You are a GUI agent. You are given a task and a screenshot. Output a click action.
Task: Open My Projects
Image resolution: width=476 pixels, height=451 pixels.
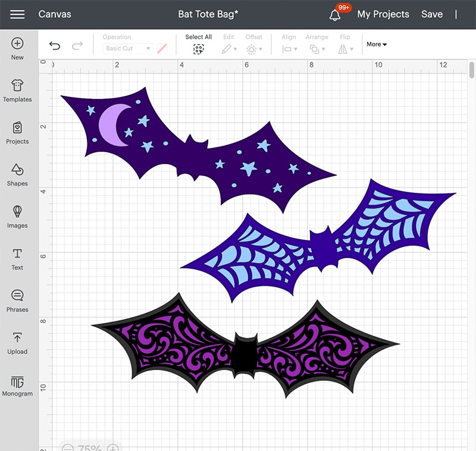(x=383, y=14)
